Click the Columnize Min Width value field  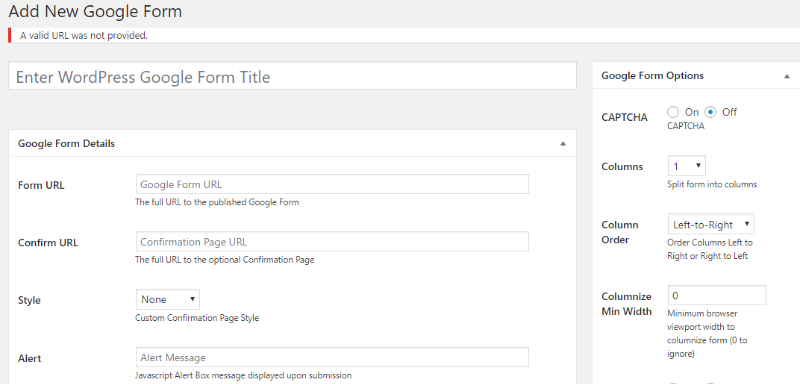pyautogui.click(x=717, y=295)
